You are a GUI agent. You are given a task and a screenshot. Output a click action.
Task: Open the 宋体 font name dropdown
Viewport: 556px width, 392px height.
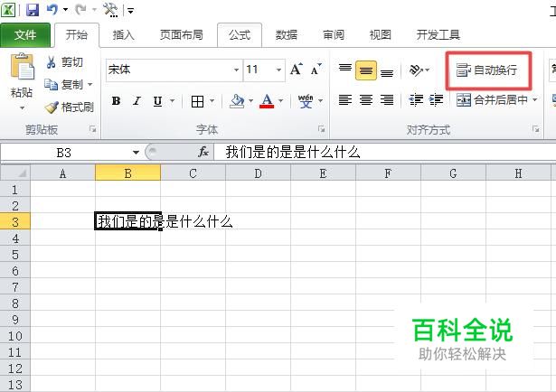point(236,70)
